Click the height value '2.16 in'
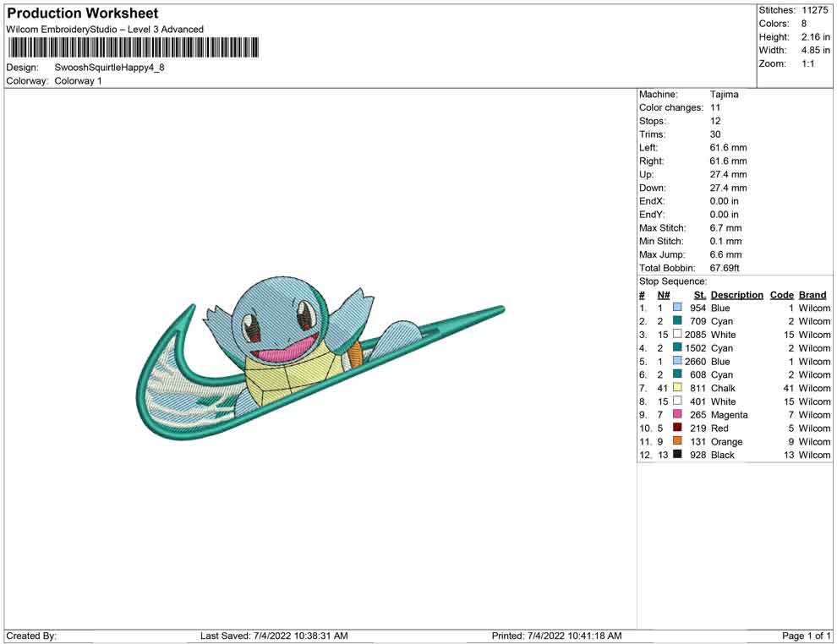The width and height of the screenshot is (837, 644). [x=815, y=37]
